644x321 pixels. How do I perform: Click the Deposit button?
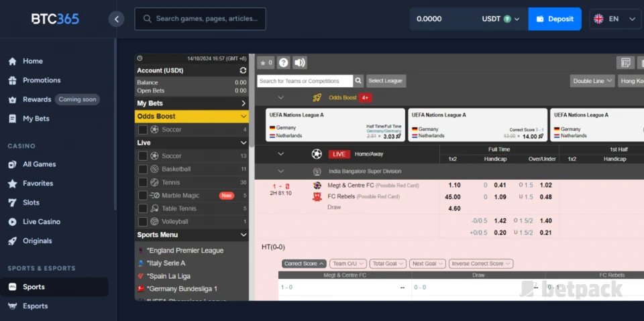(555, 19)
